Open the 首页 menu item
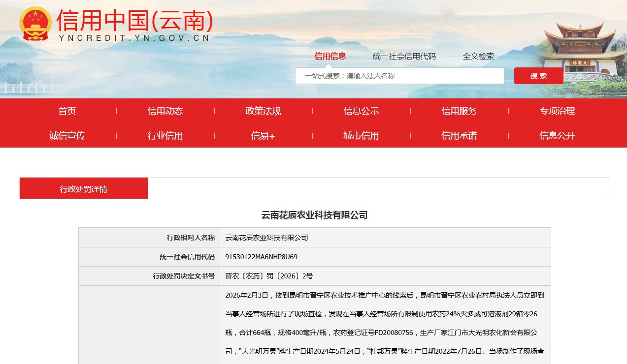 (x=67, y=111)
